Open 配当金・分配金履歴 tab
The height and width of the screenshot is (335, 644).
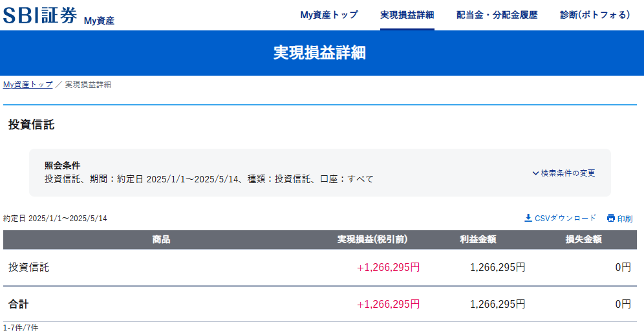(497, 15)
